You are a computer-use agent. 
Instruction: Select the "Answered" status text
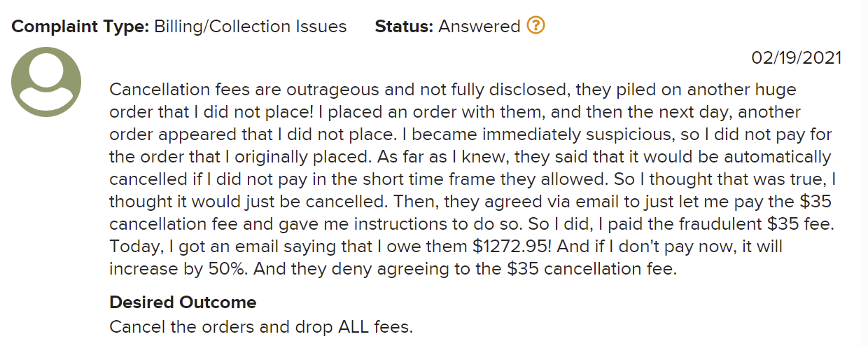pos(479,27)
